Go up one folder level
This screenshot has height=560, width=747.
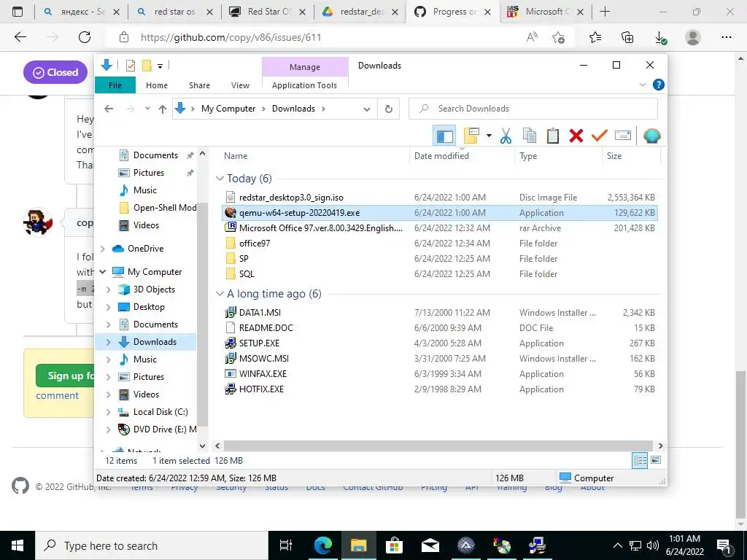tap(163, 109)
